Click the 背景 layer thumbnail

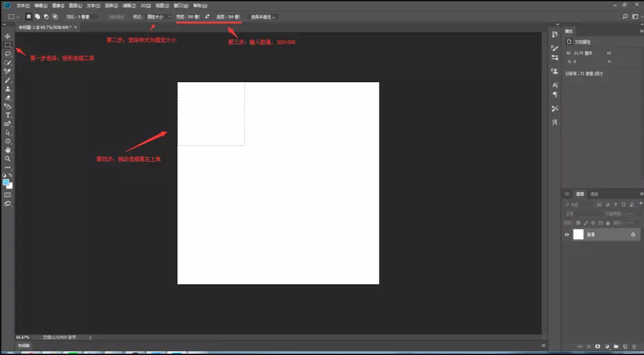578,234
